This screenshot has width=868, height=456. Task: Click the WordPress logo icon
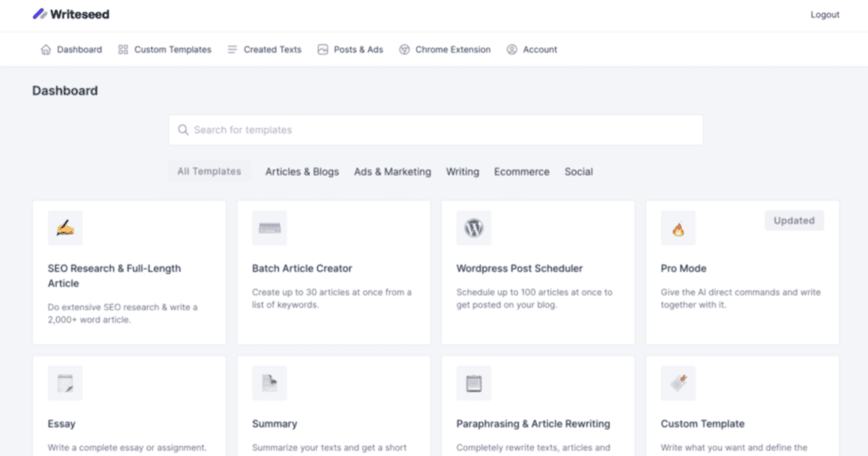(x=474, y=228)
